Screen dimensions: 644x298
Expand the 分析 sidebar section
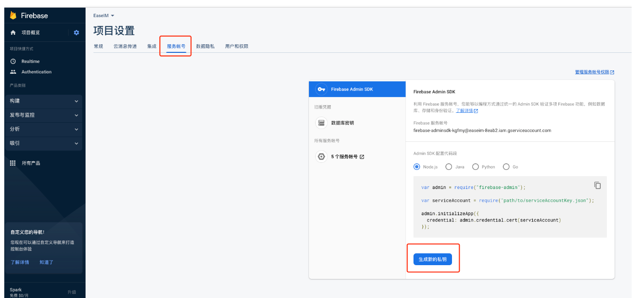pyautogui.click(x=43, y=129)
